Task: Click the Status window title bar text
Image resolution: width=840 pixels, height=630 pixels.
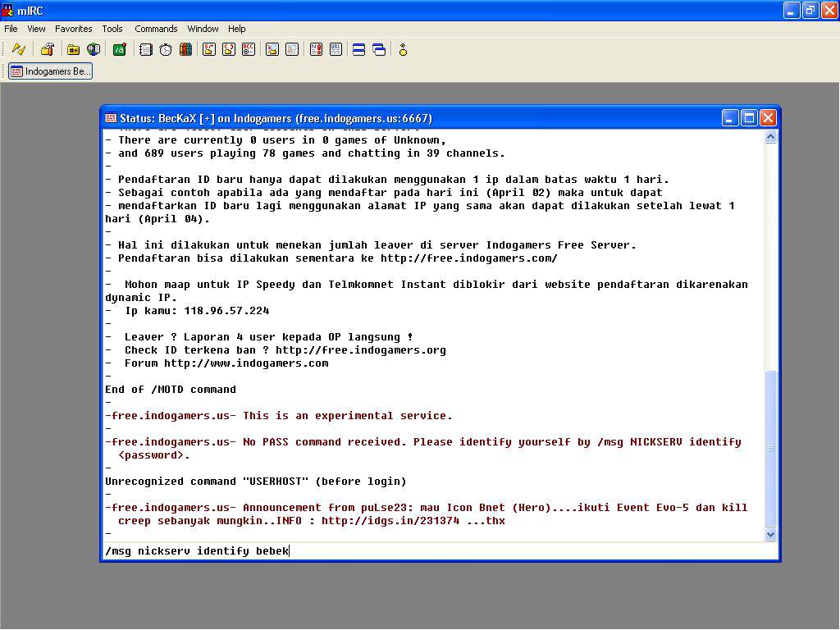Action: point(276,118)
